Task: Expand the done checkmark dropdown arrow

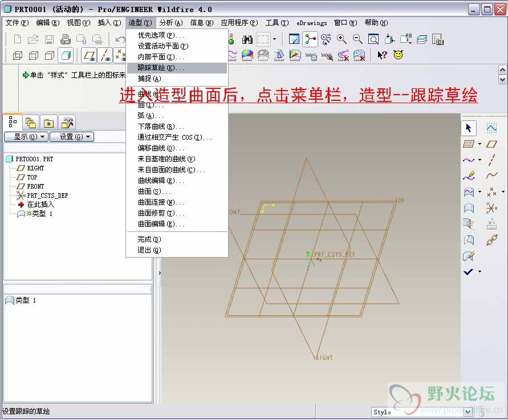Action: click(480, 272)
